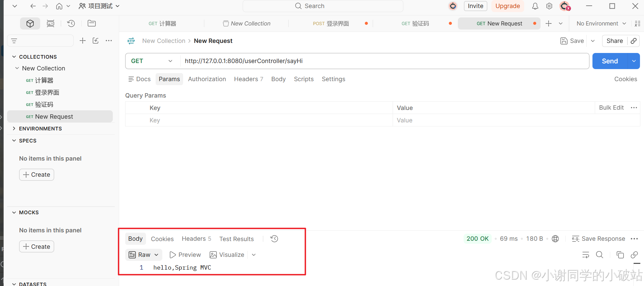Open the GET method dropdown
The width and height of the screenshot is (644, 286).
coord(153,61)
